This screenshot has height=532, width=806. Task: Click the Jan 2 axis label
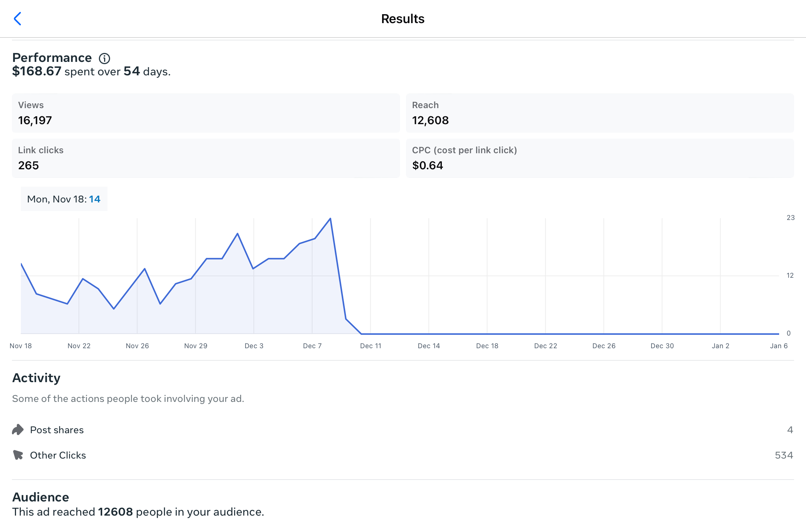721,346
